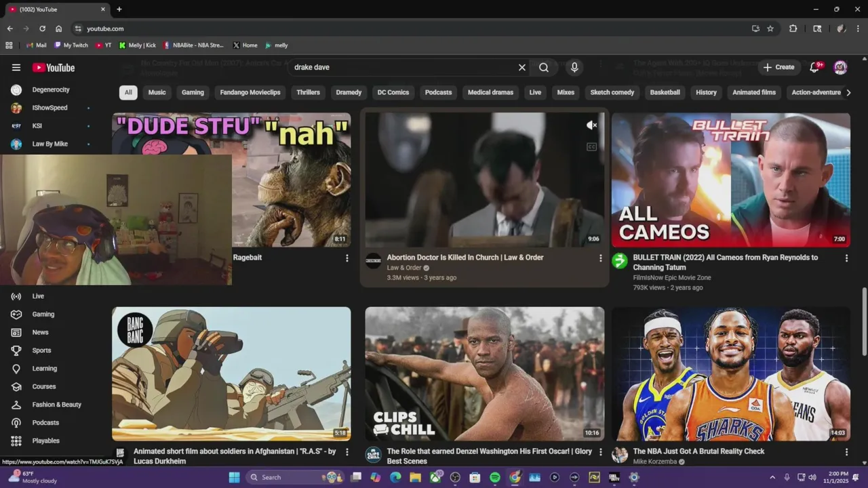The width and height of the screenshot is (868, 488).
Task: Open the YouTube hamburger guide menu
Action: coord(16,67)
